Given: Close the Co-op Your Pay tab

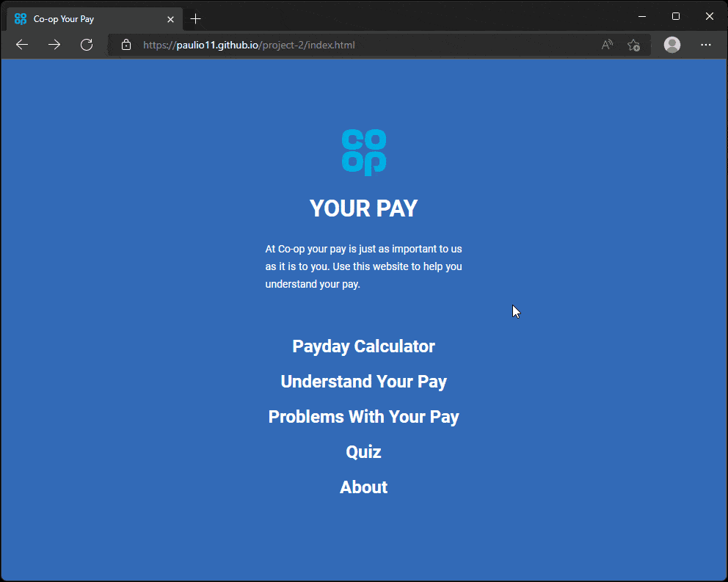Looking at the screenshot, I should pos(170,19).
